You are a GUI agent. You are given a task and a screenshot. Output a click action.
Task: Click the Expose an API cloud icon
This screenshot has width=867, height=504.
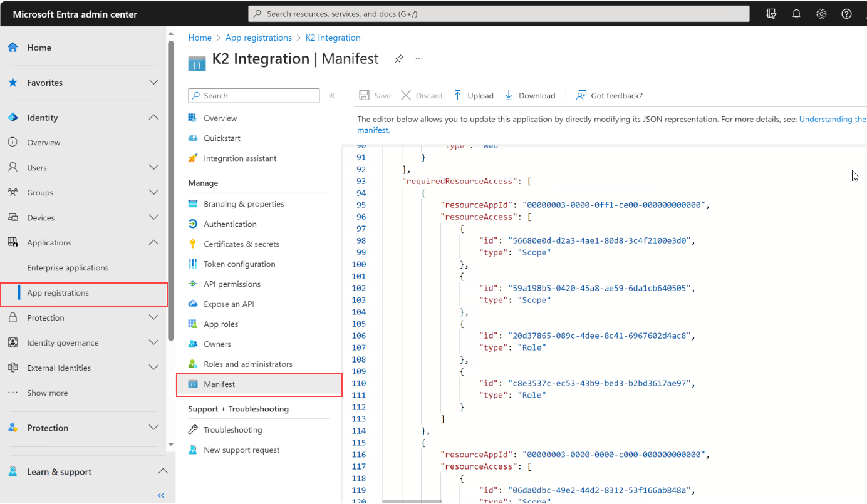pyautogui.click(x=193, y=304)
